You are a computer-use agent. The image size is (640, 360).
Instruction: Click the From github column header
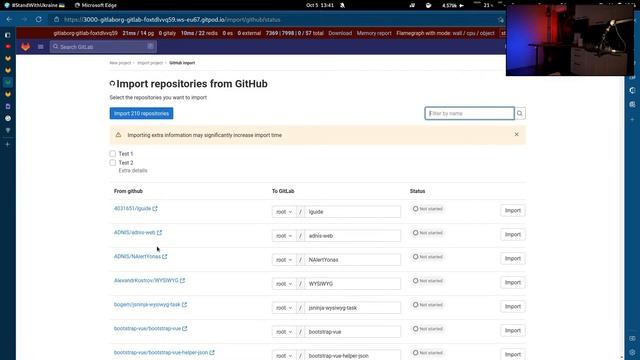128,191
